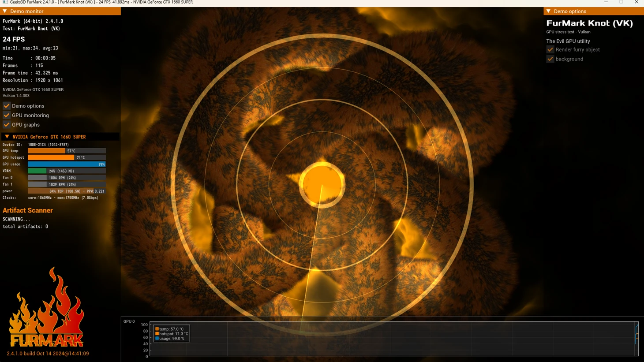Click the 24 FPS readout

(14, 39)
